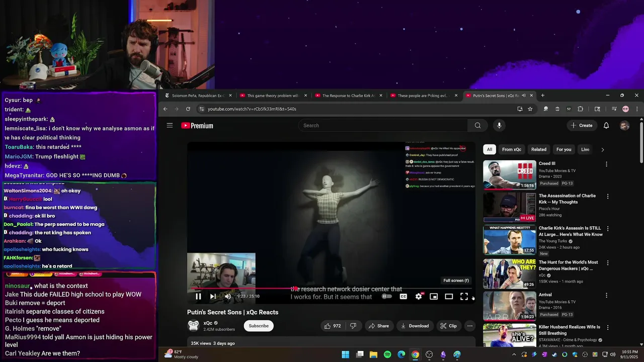Select the Related filter chip
This screenshot has width=644, height=362.
coord(539,149)
